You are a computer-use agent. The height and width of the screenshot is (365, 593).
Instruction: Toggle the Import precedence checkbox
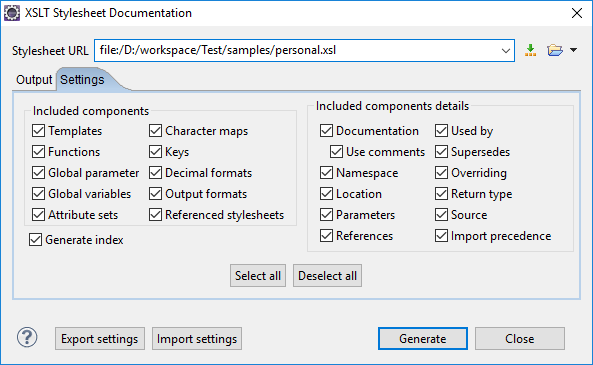[441, 236]
